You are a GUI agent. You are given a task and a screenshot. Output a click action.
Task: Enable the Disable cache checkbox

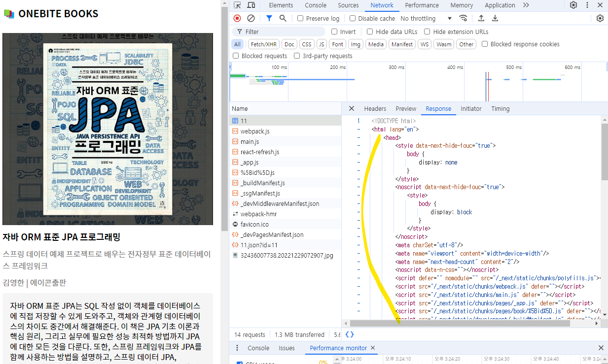coord(353,18)
